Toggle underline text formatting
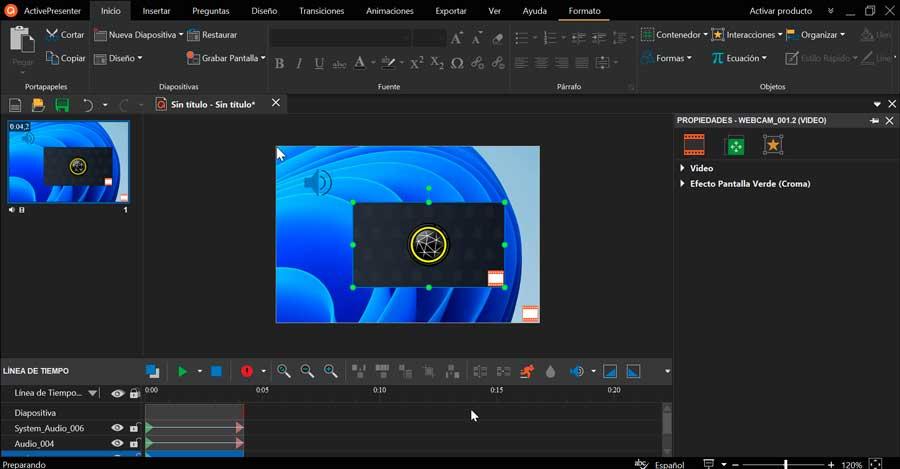 [319, 63]
